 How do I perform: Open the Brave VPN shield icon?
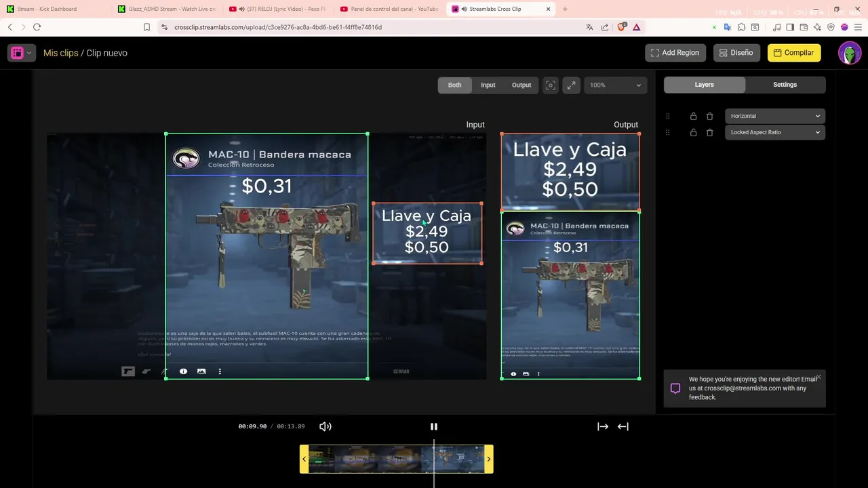click(831, 27)
